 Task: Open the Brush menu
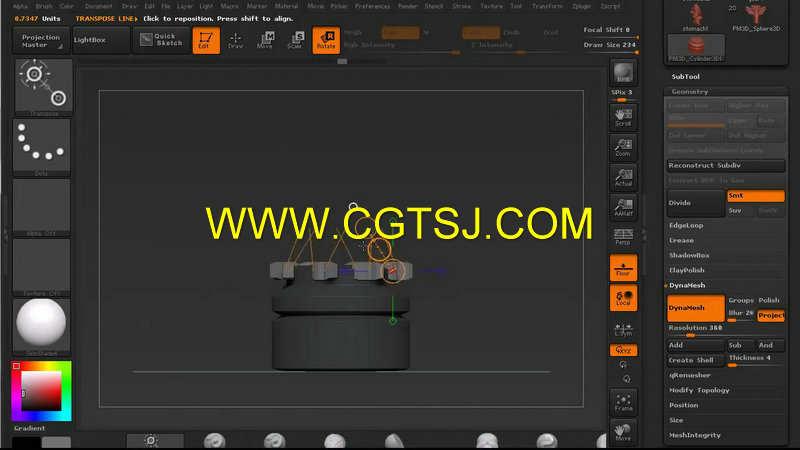click(44, 7)
